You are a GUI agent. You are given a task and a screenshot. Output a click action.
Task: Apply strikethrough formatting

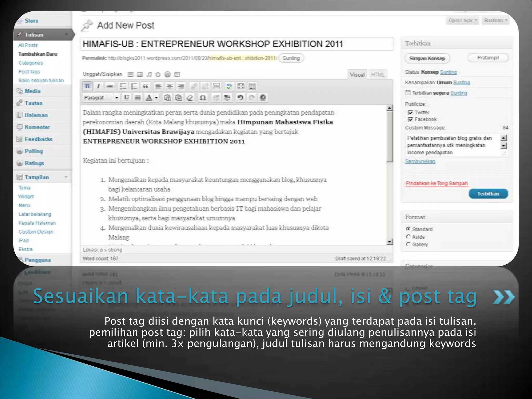coord(110,86)
